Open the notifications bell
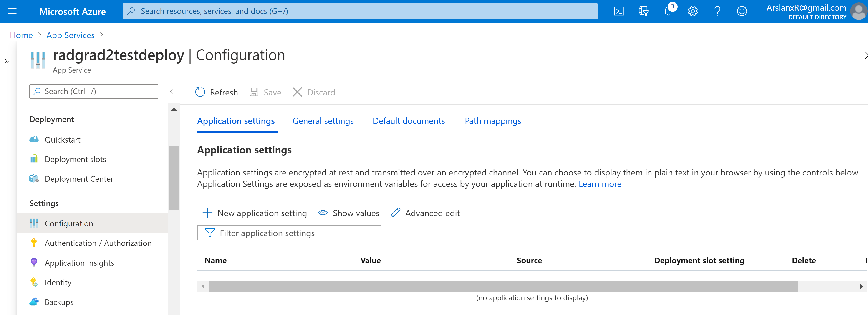868x315 pixels. click(x=668, y=11)
